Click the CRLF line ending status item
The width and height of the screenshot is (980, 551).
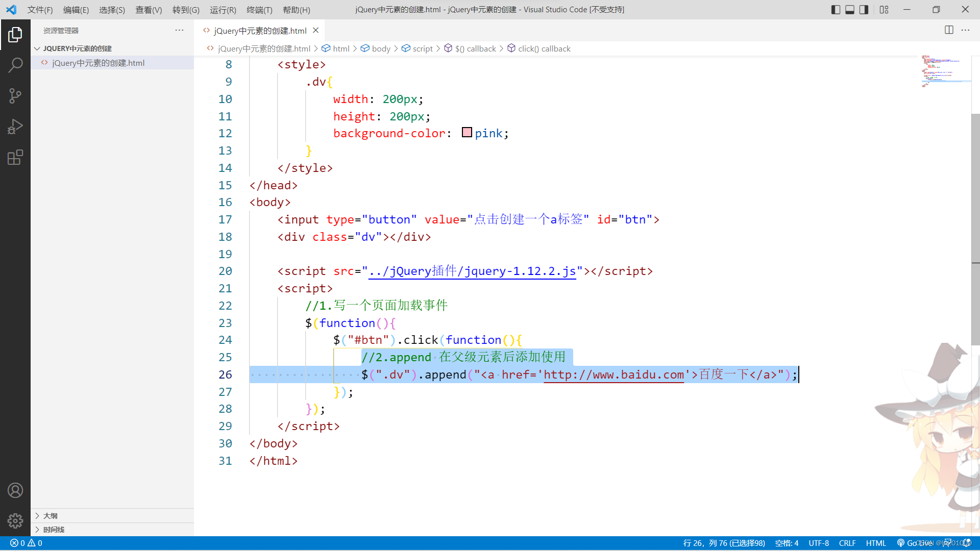pos(847,543)
